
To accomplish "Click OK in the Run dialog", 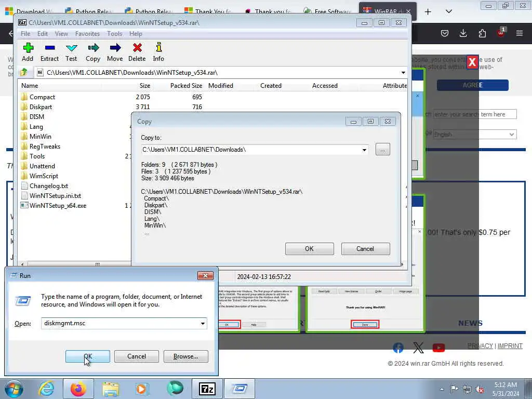I will point(87,356).
